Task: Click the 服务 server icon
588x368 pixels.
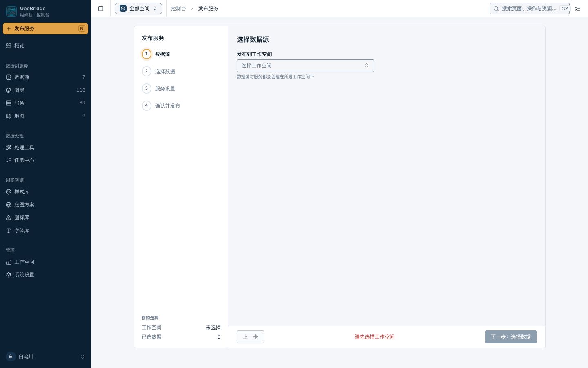Action: click(x=9, y=103)
